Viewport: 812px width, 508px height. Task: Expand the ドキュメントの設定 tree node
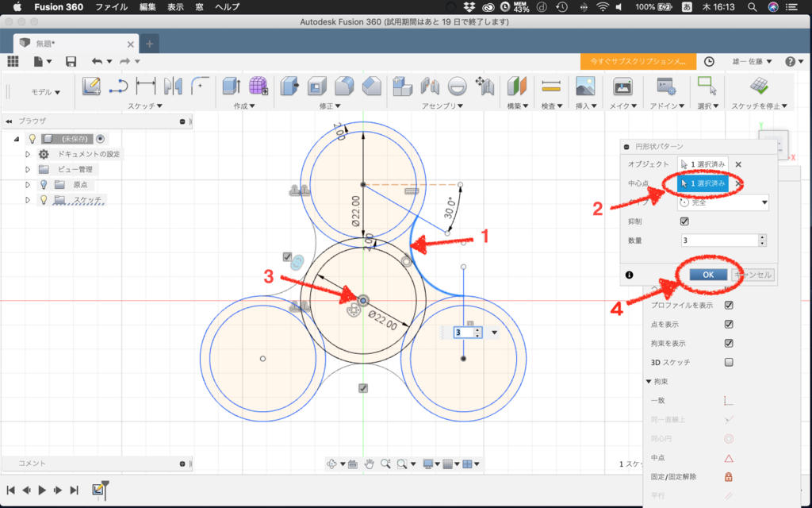(x=28, y=155)
